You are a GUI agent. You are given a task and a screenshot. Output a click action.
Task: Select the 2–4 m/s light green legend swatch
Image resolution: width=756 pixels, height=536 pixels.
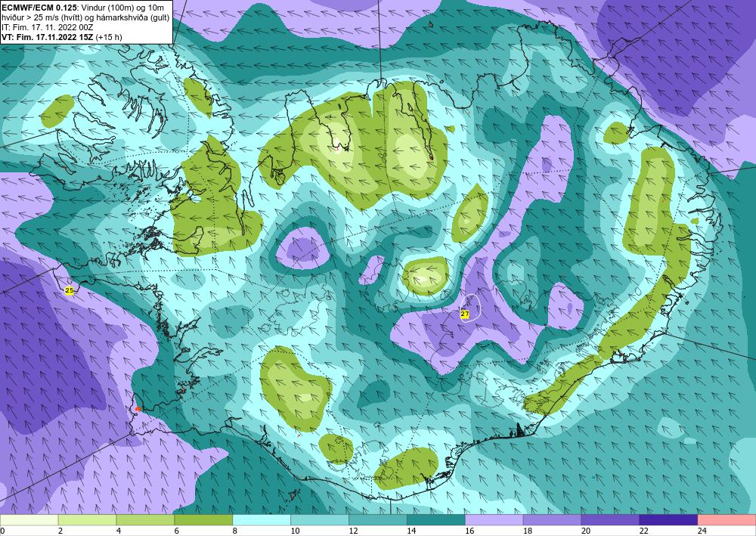(x=87, y=520)
